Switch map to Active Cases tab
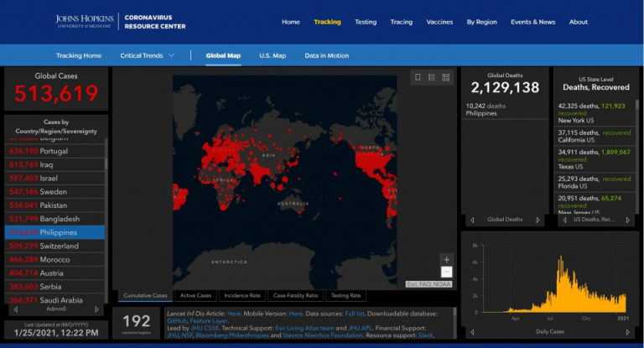This screenshot has width=644, height=348. (x=196, y=295)
